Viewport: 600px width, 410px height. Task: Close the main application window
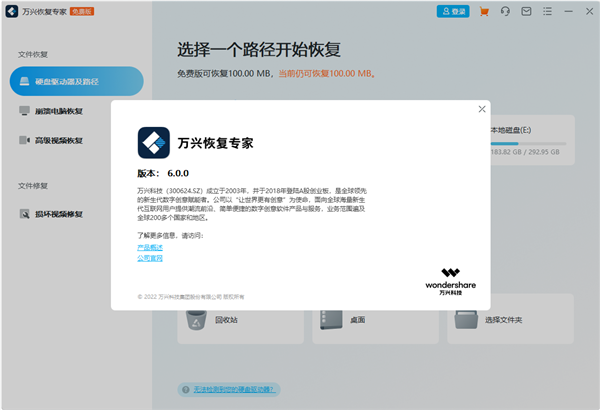[589, 11]
